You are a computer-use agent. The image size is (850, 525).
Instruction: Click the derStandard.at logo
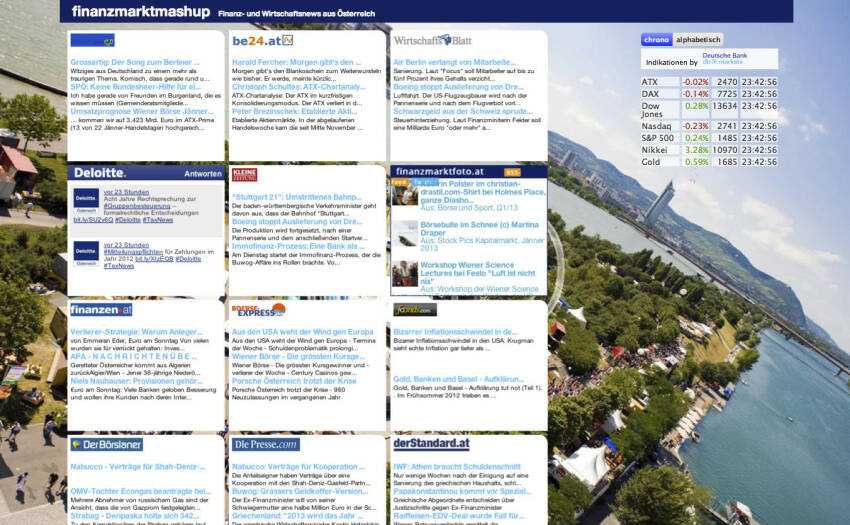coord(431,444)
